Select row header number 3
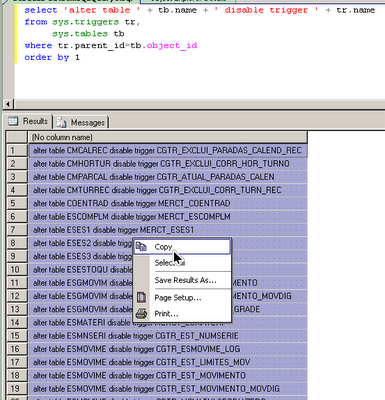 (17, 177)
